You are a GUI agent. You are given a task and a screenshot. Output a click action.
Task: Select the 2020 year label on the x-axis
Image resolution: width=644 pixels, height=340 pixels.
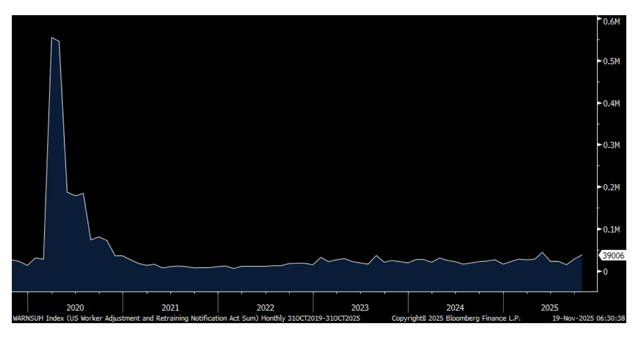(75, 308)
